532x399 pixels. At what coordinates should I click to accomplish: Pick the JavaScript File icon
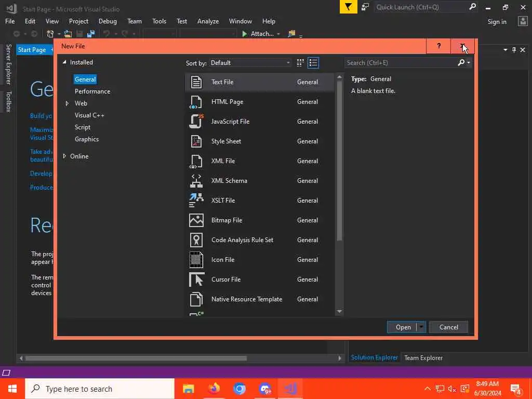pos(196,122)
